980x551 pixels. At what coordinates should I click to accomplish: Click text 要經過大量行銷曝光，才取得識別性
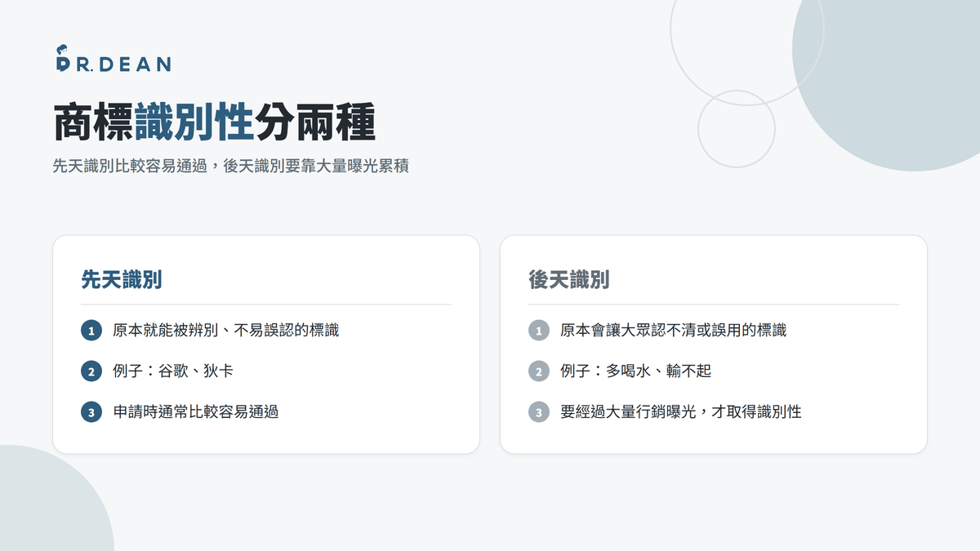pyautogui.click(x=680, y=412)
